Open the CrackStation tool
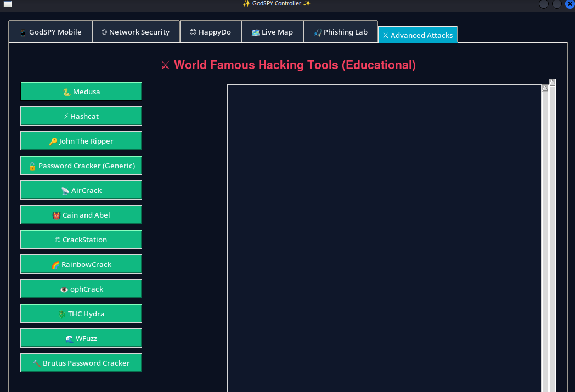Screen dimensions: 575x392 click(x=81, y=240)
